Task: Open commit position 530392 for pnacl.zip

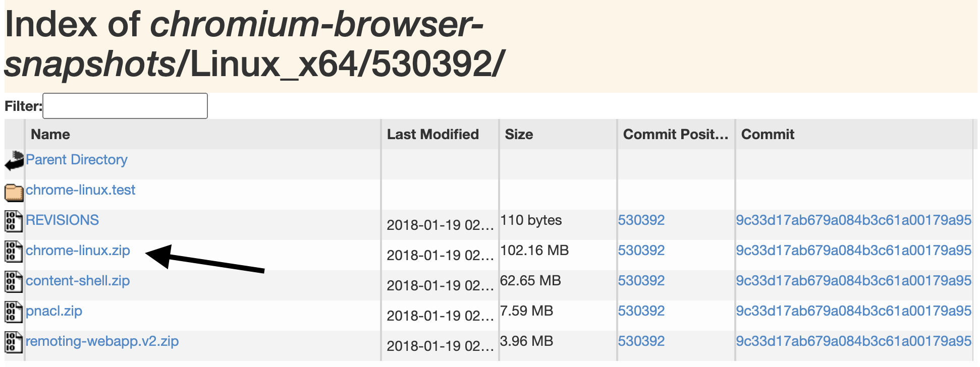Action: (641, 311)
